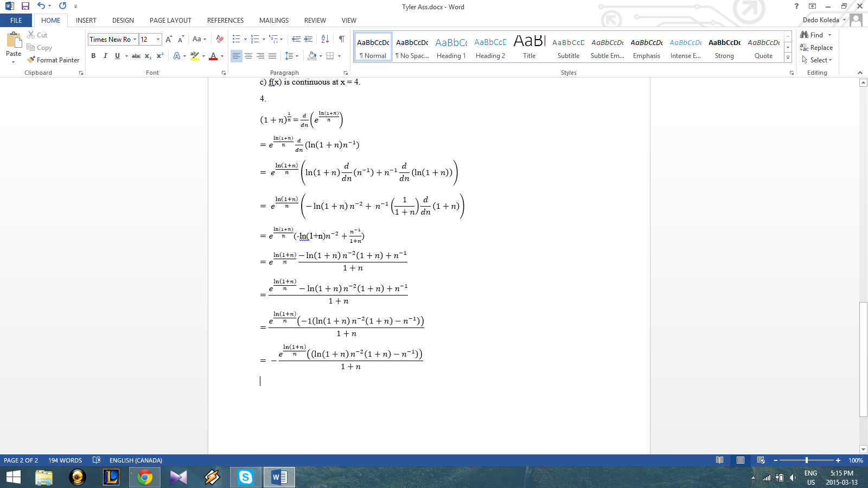Click the Grow Font icon
Screen dimensions: 868x488
click(169, 39)
